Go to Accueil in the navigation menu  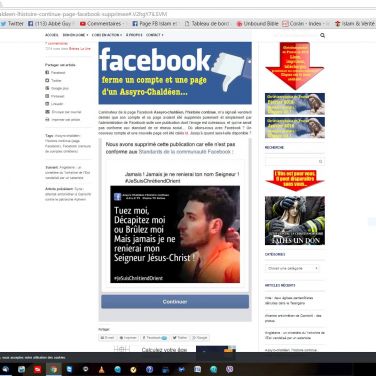(x=52, y=35)
